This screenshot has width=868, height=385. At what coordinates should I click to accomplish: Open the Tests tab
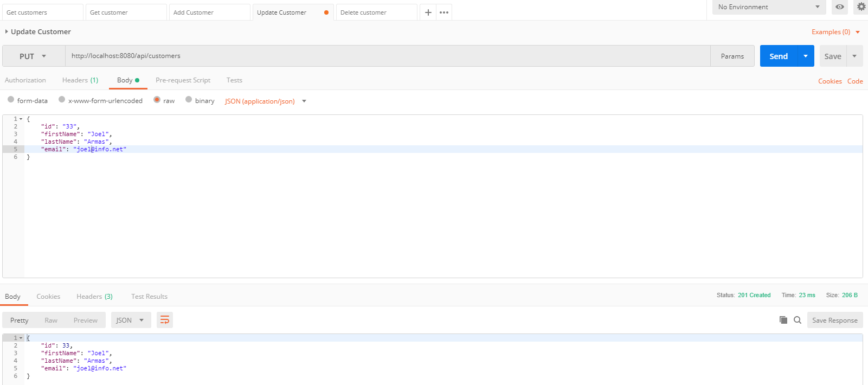234,80
